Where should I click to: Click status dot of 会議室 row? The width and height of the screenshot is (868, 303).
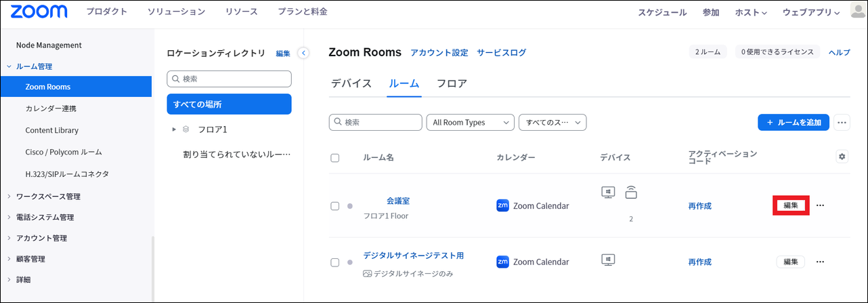tap(350, 206)
